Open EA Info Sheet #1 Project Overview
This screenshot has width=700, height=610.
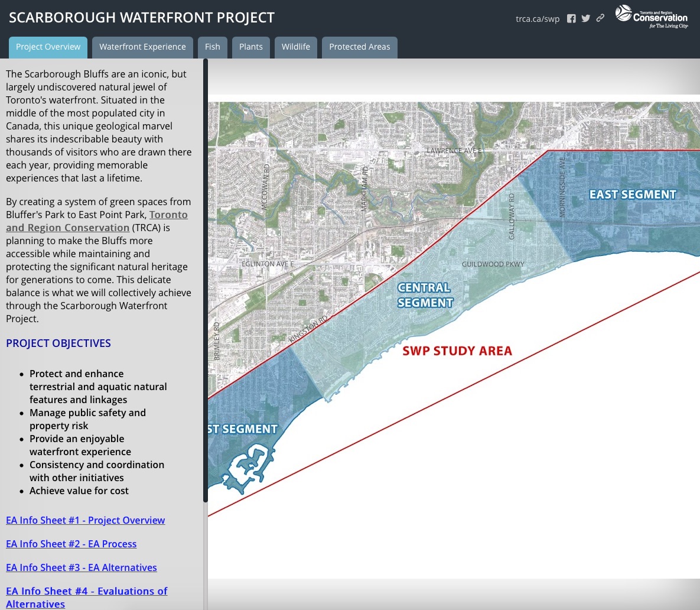[86, 520]
